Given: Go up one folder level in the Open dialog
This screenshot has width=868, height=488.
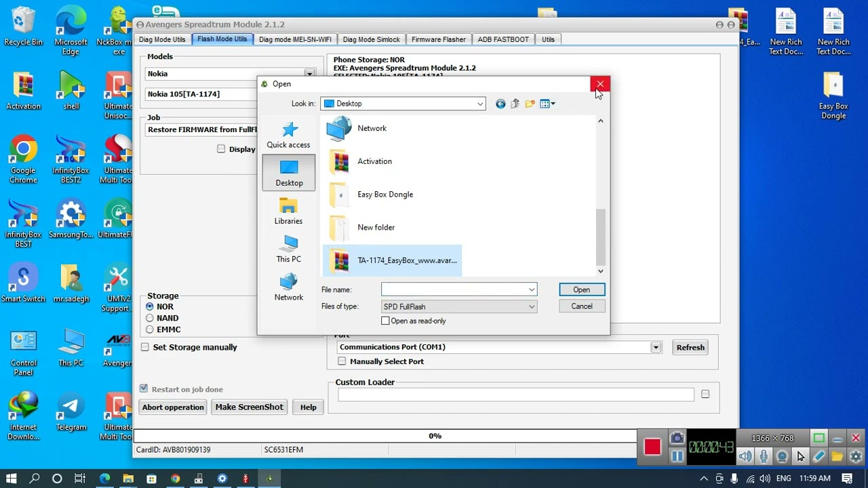Looking at the screenshot, I should pos(515,104).
